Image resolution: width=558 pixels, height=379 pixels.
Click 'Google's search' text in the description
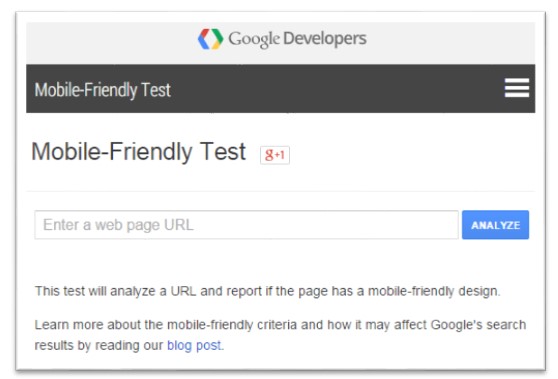coord(478,325)
